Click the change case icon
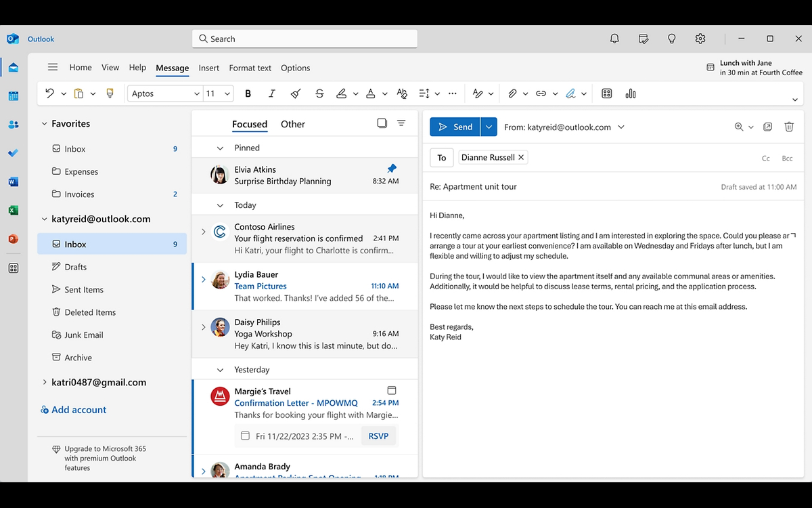Screen dimensions: 812x508 402,93
